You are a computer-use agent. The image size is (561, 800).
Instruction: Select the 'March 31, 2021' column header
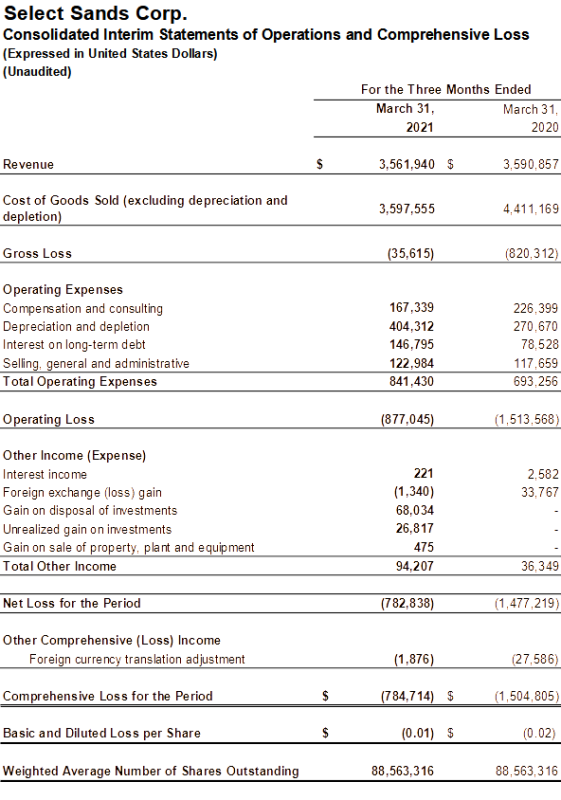[x=405, y=118]
